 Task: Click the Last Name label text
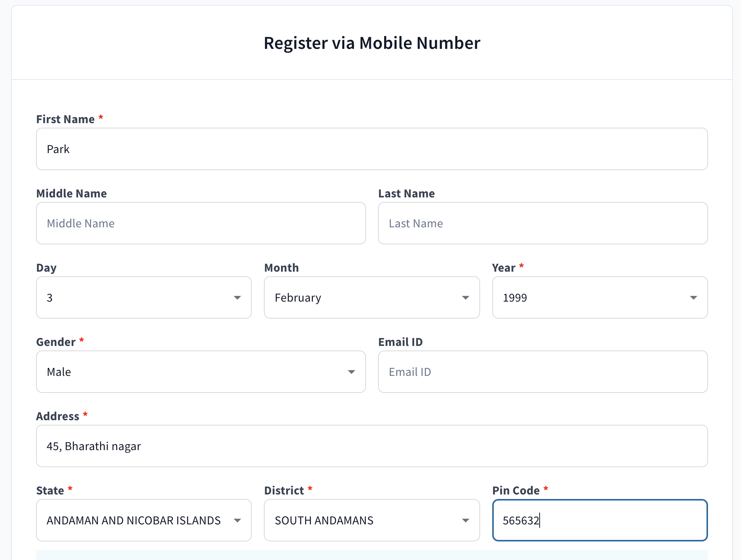coord(406,194)
